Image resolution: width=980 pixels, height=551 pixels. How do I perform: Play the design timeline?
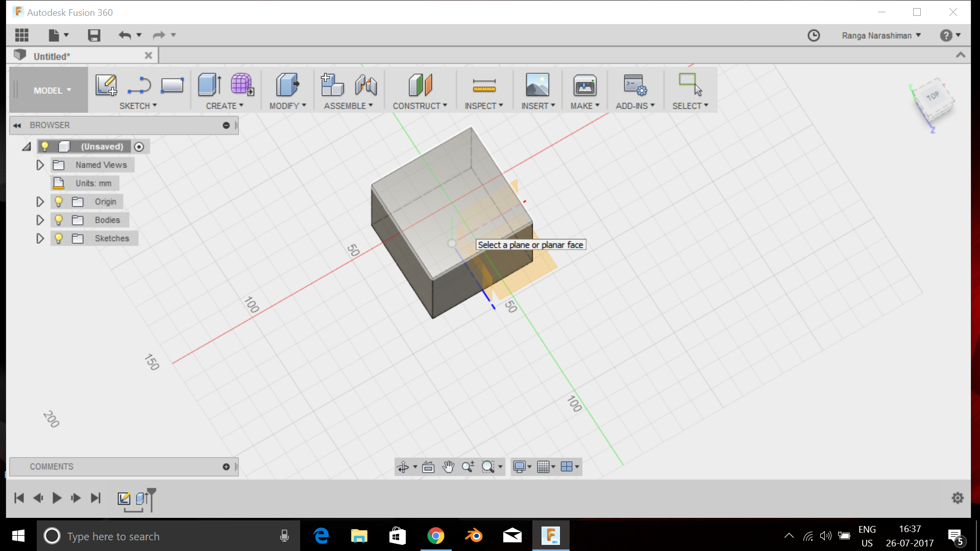click(57, 498)
